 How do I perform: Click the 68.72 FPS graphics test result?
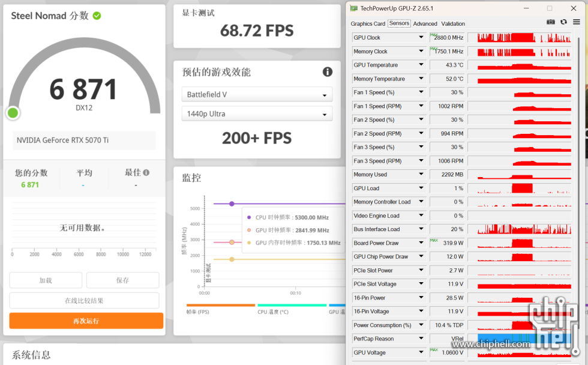coord(257,31)
